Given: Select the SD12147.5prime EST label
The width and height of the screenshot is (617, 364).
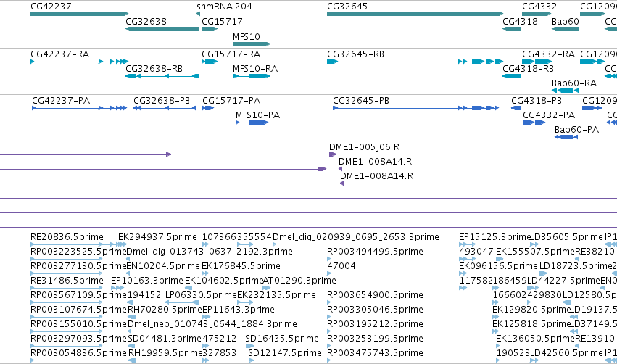Looking at the screenshot, I should (285, 353).
